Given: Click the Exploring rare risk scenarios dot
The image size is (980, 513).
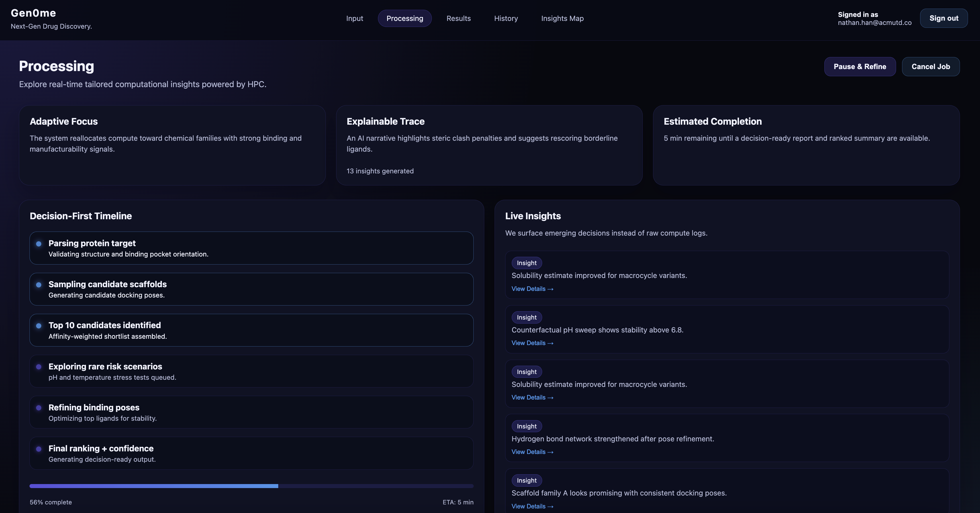Looking at the screenshot, I should tap(39, 367).
